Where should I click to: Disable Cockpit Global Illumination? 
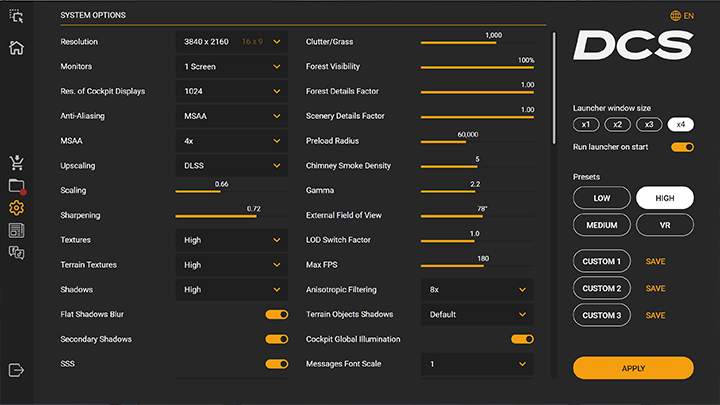pyautogui.click(x=522, y=339)
